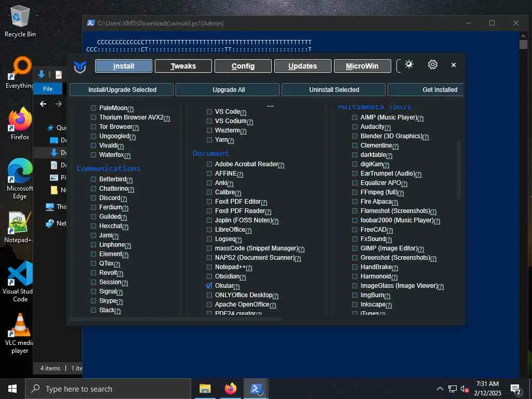Viewport: 532px width, 399px height.
Task: Click the WinUtil vertical scrollbar thumb
Action: 459,170
